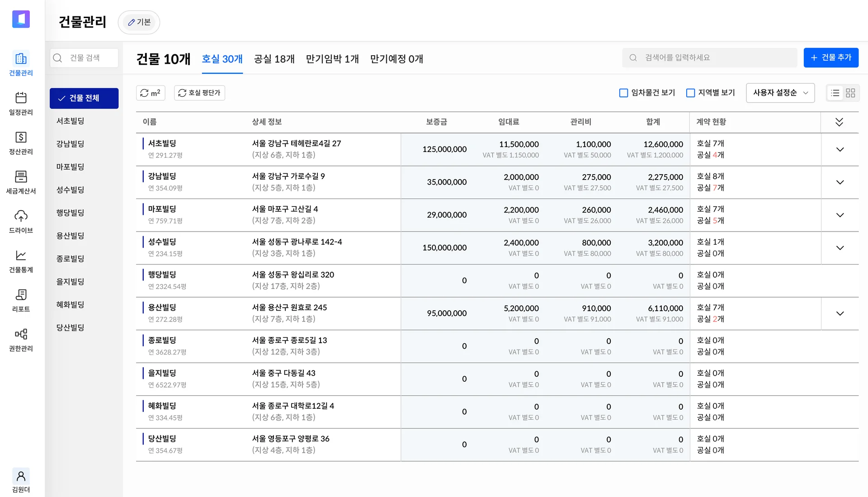The height and width of the screenshot is (497, 868).
Task: Select the 건물 전체 filter in sidebar
Action: [x=84, y=98]
